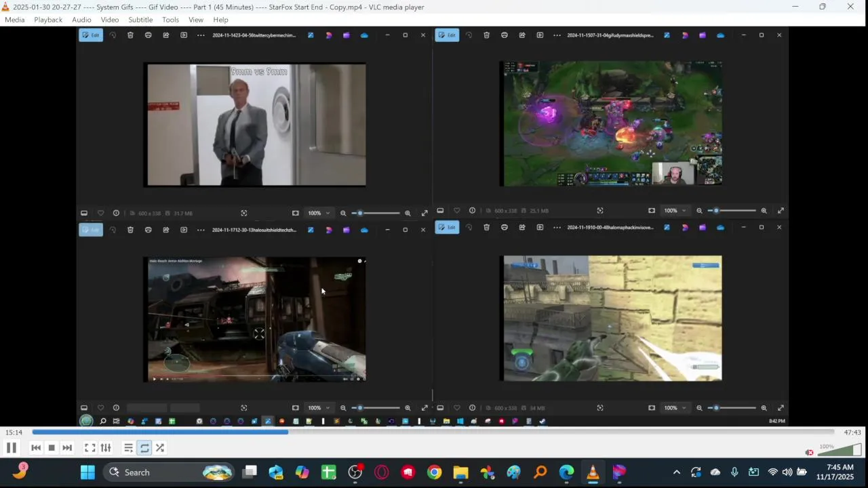
Task: Print from the halosuitshield window
Action: click(148, 230)
